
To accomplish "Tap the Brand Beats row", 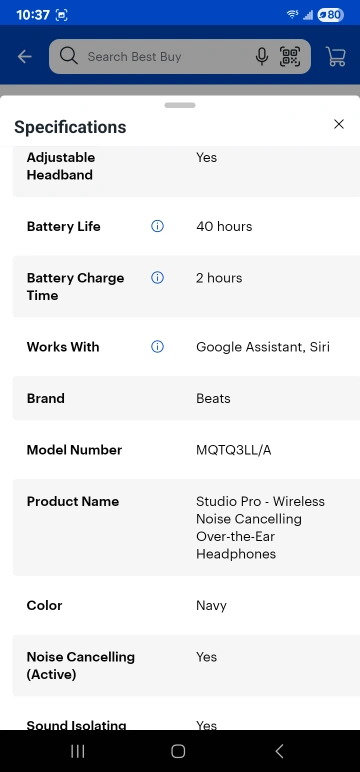I will [x=186, y=398].
